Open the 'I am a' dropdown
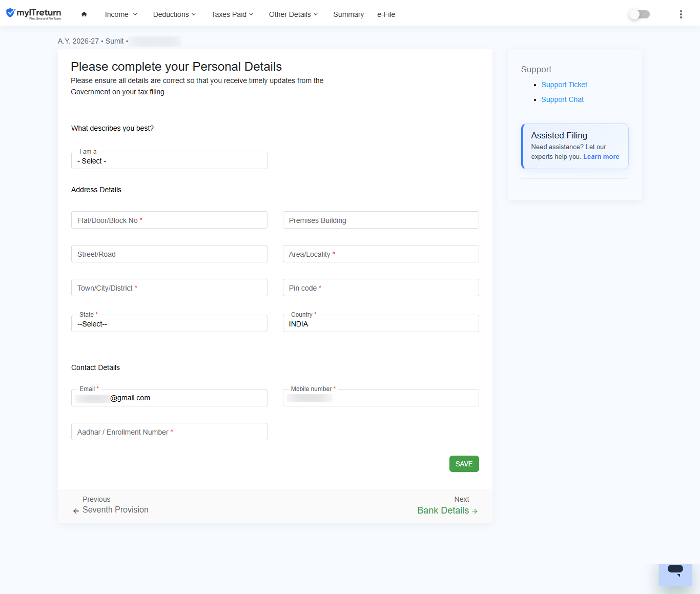The height and width of the screenshot is (594, 700). pyautogui.click(x=169, y=160)
